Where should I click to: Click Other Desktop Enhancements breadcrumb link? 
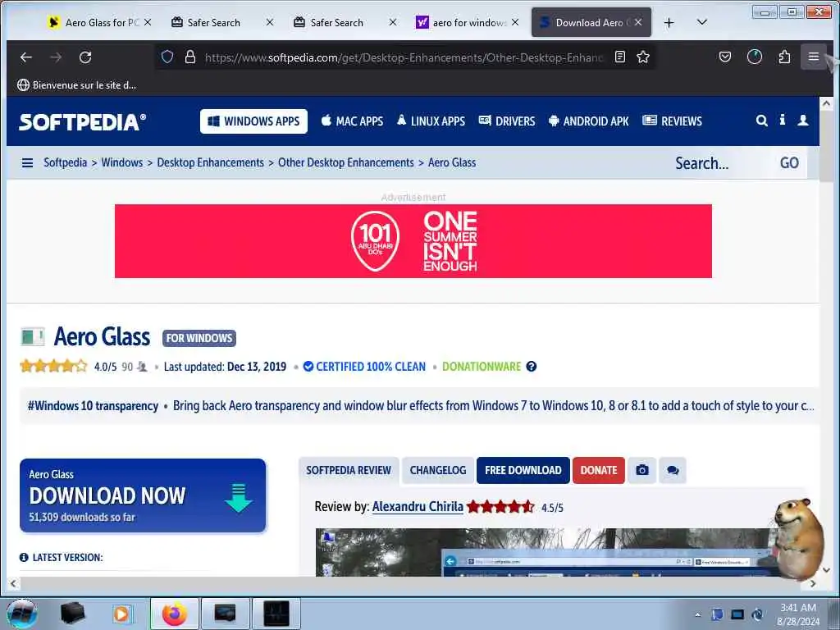(x=346, y=162)
